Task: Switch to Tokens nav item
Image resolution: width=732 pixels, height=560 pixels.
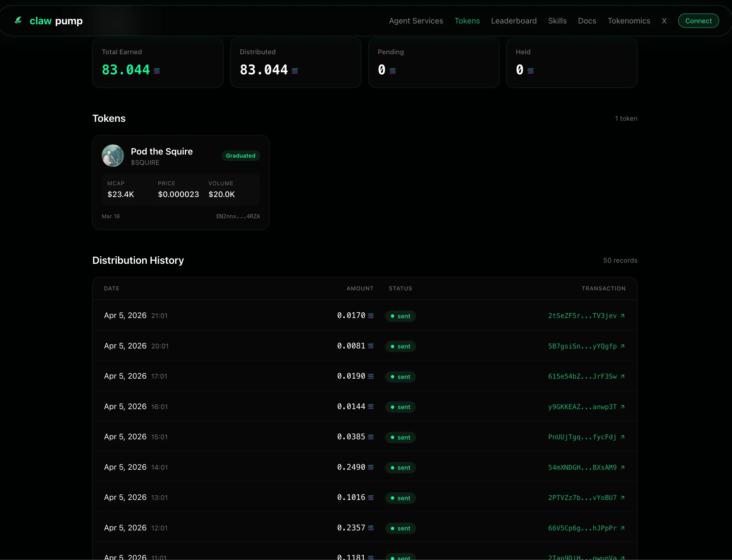Action: click(x=467, y=21)
